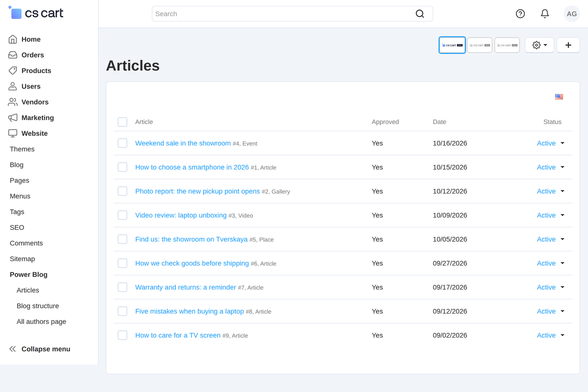Open How to choose a smartphone in 2026
This screenshot has width=588, height=392.
[x=192, y=167]
